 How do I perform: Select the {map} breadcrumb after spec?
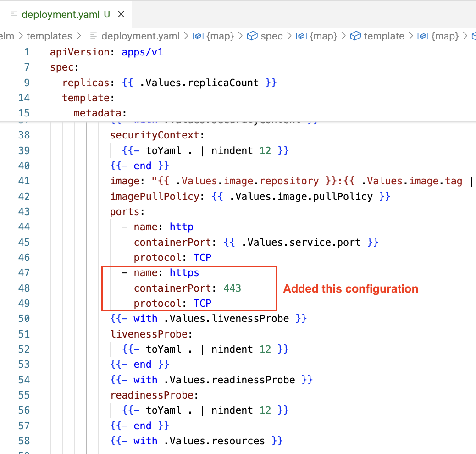click(323, 36)
